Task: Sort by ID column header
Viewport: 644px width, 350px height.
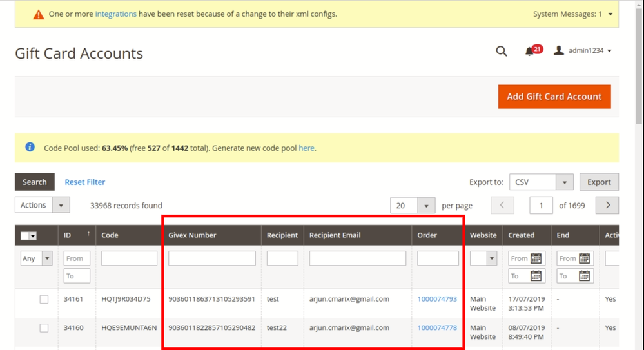Action: coord(68,235)
